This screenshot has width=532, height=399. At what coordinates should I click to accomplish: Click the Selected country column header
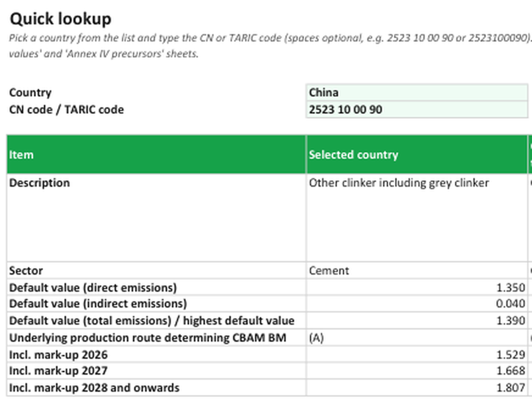(x=417, y=154)
